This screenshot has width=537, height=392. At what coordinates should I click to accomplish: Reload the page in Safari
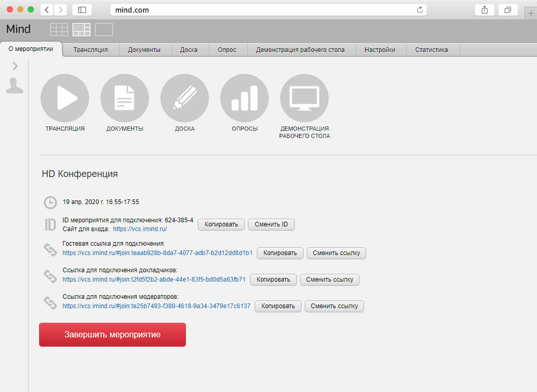click(420, 10)
